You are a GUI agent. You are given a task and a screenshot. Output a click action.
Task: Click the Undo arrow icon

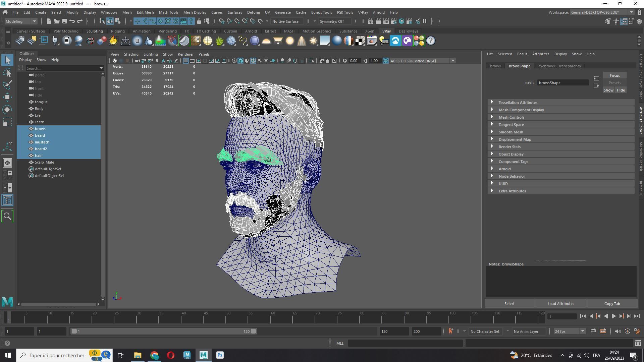point(72,21)
